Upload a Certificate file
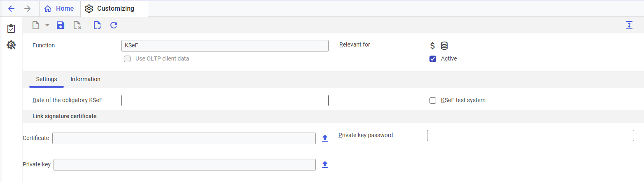 click(324, 138)
